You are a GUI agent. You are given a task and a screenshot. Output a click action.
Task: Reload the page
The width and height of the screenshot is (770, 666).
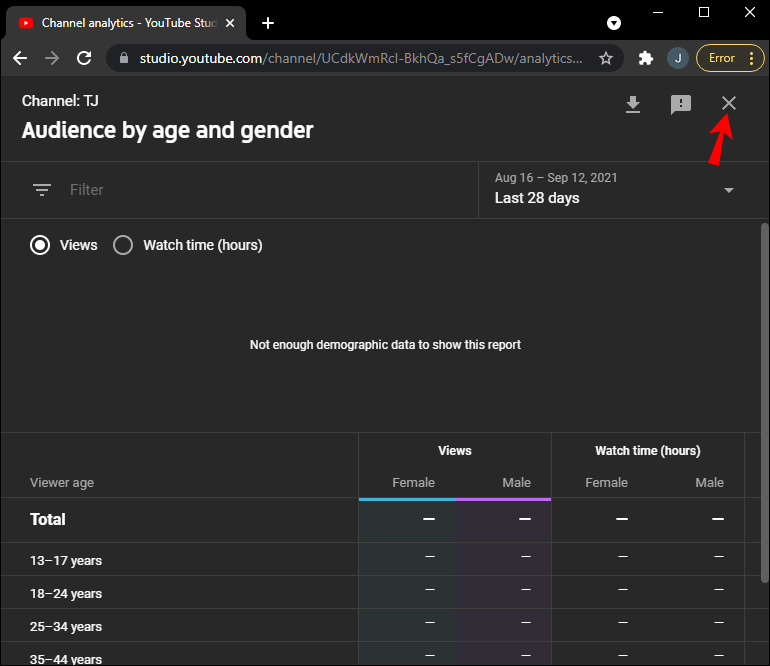click(84, 58)
